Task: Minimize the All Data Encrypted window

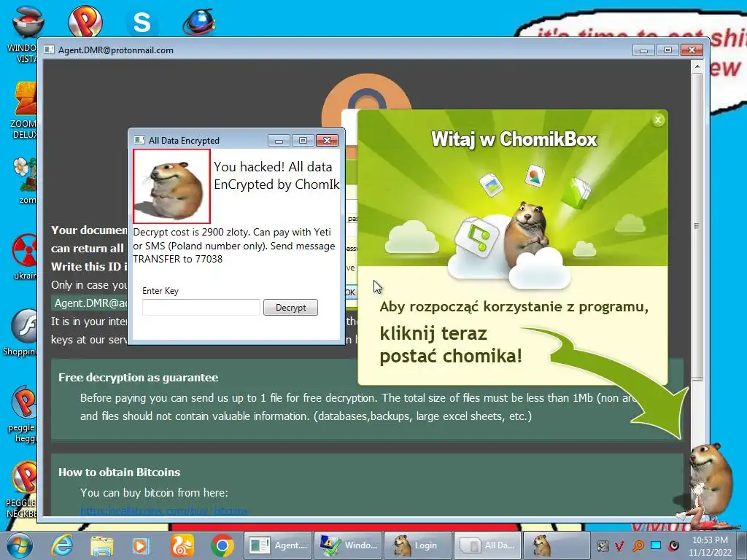Action: 279,140
